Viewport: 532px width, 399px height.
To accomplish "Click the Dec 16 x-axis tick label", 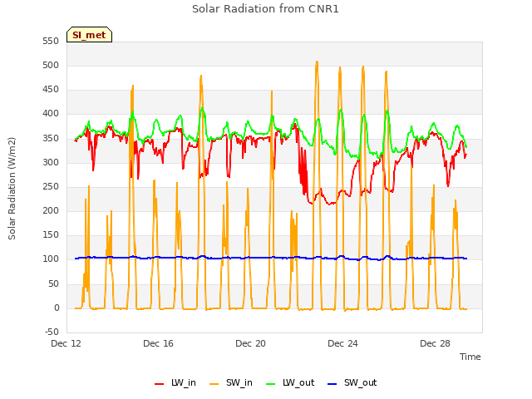I will (158, 343).
